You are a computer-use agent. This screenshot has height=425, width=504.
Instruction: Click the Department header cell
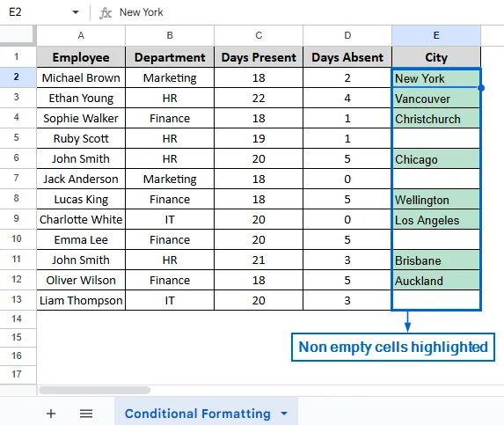[170, 57]
